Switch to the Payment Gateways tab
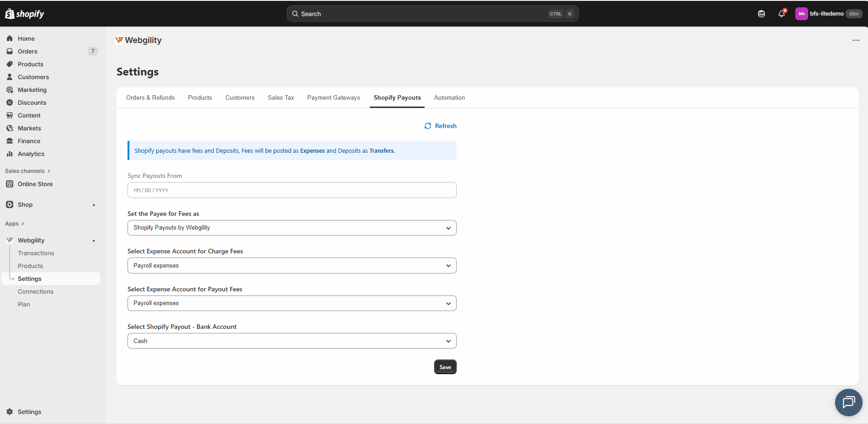Screen dimensions: 868x424 333,98
